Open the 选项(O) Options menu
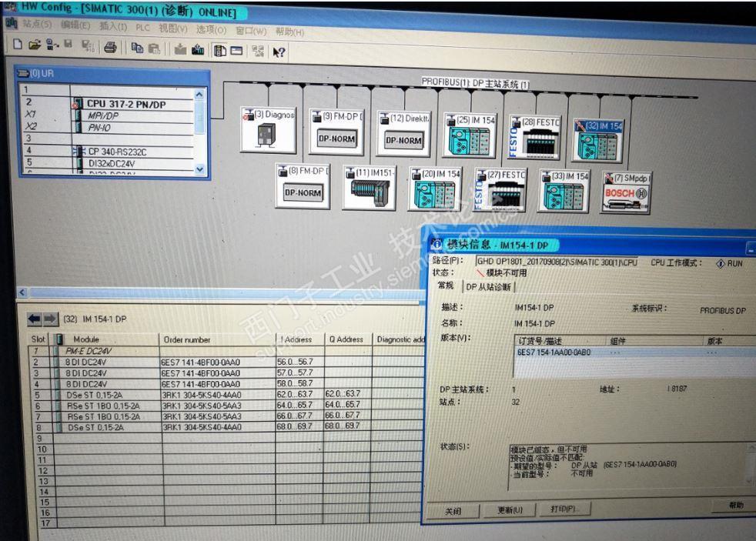This screenshot has height=541, width=756. click(x=211, y=30)
